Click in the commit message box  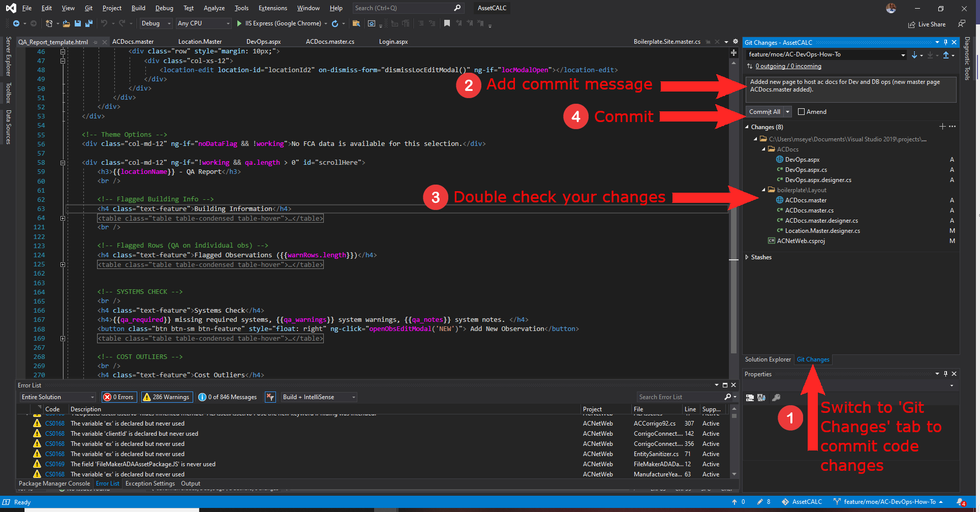(851, 89)
